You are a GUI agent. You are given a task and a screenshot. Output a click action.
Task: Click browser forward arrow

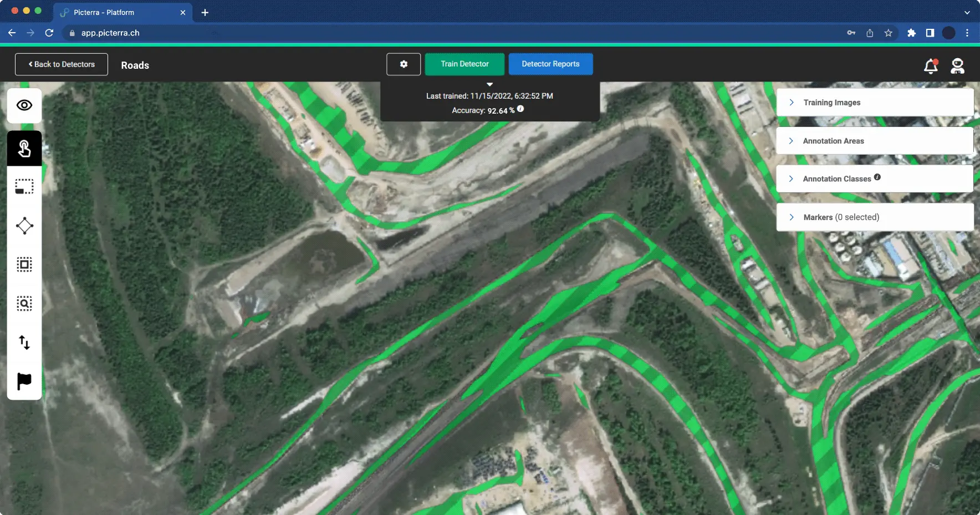[x=30, y=33]
